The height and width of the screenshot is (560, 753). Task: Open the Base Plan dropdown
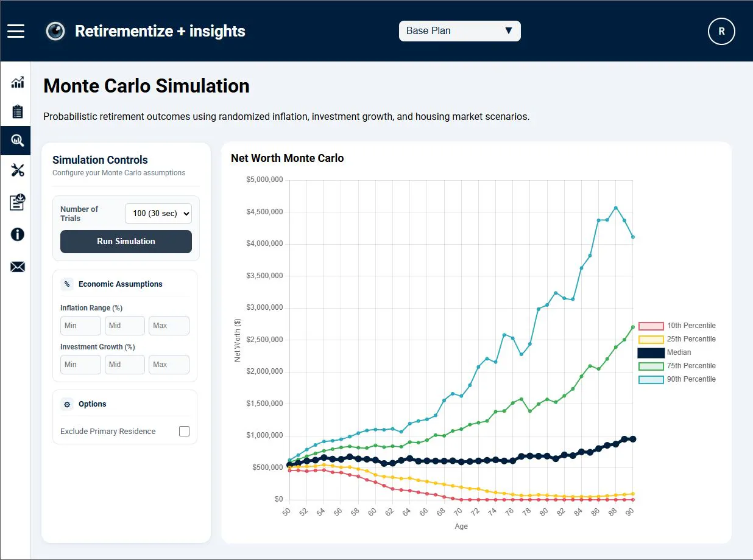(460, 31)
